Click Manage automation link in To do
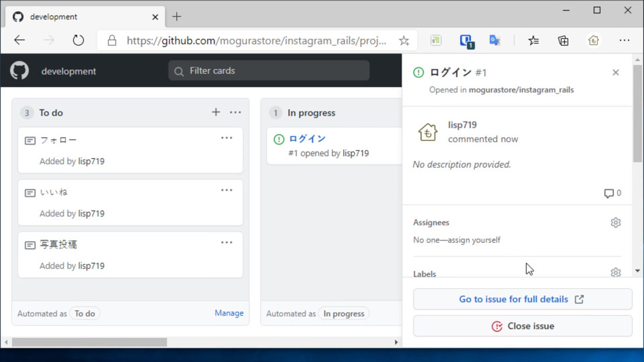644x362 pixels. [x=229, y=313]
